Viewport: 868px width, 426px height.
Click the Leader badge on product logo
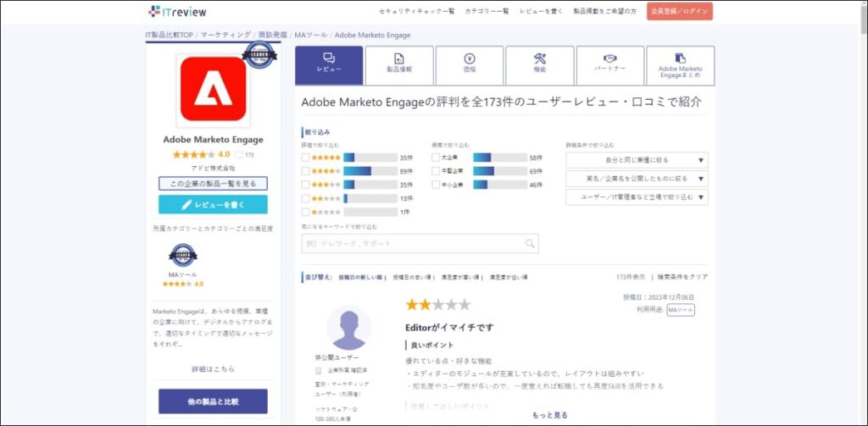click(259, 55)
